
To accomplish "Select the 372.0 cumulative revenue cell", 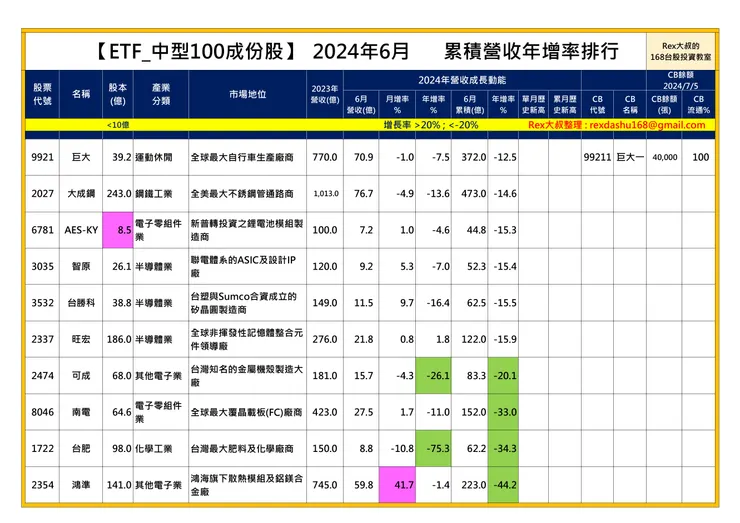I will (x=470, y=157).
